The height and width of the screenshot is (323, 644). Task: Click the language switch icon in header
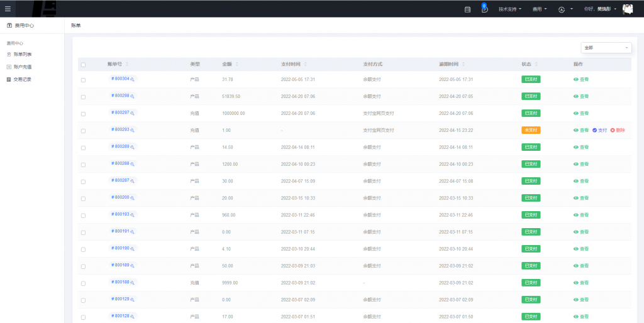562,9
